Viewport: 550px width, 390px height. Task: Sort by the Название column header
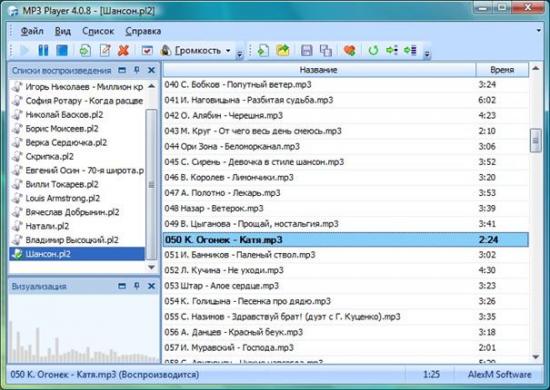[320, 70]
